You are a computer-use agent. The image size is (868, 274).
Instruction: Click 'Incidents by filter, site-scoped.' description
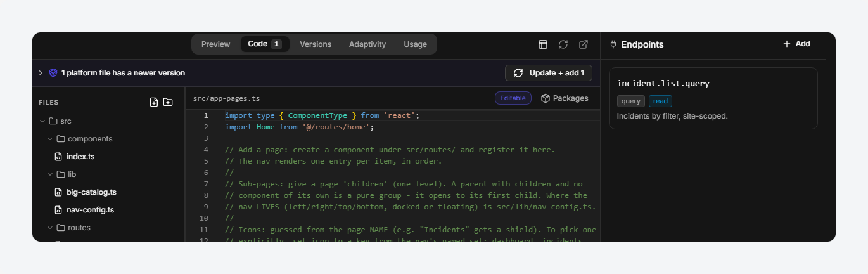[672, 116]
